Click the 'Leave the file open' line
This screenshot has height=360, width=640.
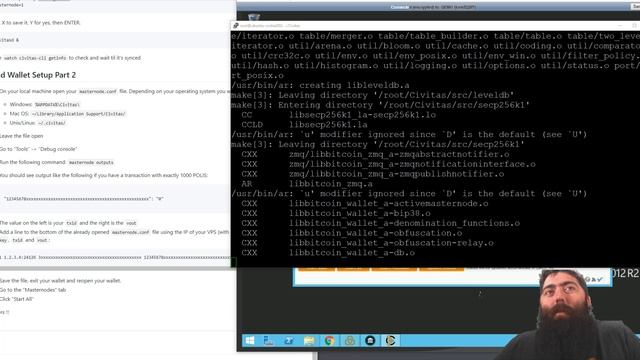pyautogui.click(x=21, y=136)
